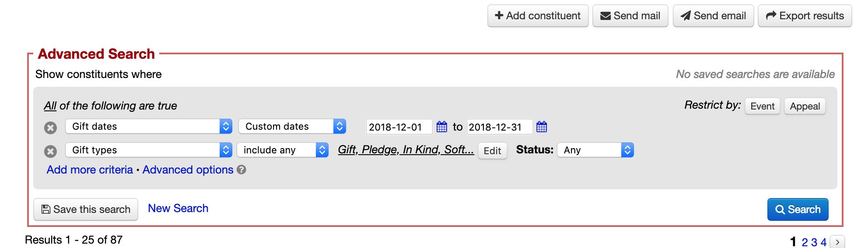Viewport: 868px width, 248px height.
Task: Remove the Gift types criteria row
Action: 51,151
